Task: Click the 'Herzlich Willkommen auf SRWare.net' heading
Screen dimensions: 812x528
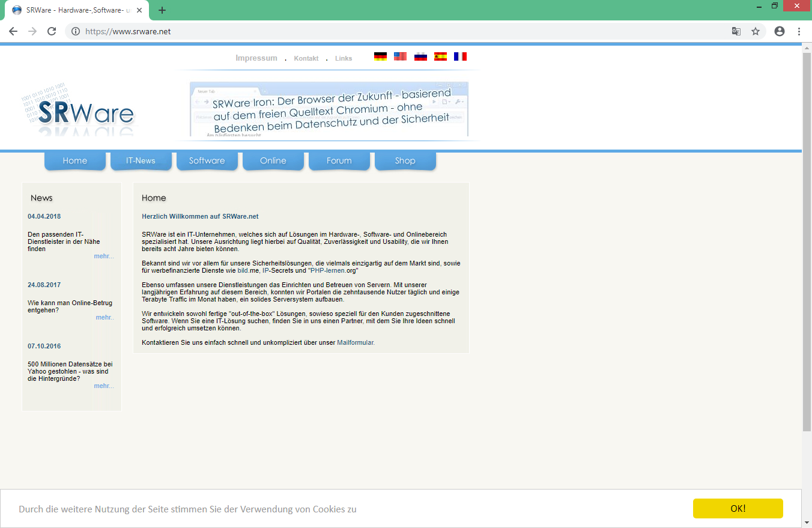Action: point(200,216)
